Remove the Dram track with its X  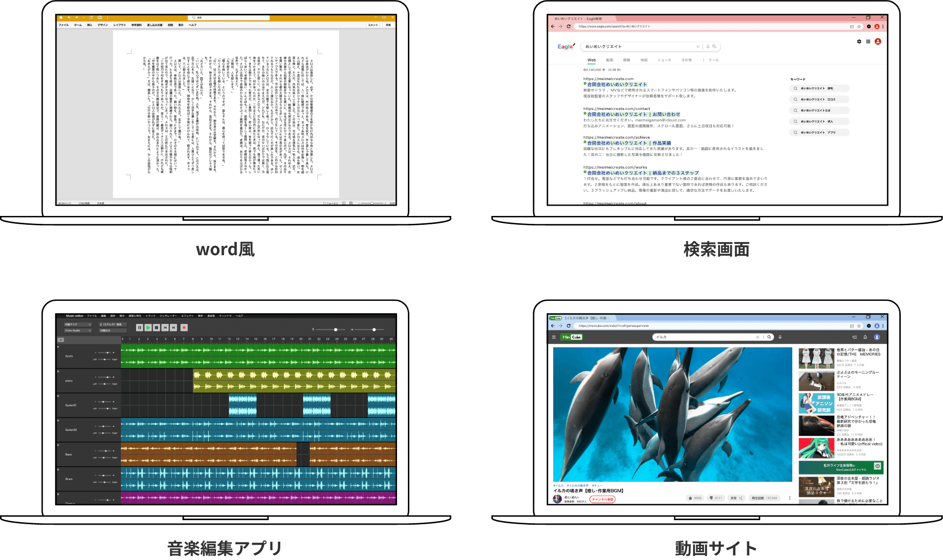(58, 470)
